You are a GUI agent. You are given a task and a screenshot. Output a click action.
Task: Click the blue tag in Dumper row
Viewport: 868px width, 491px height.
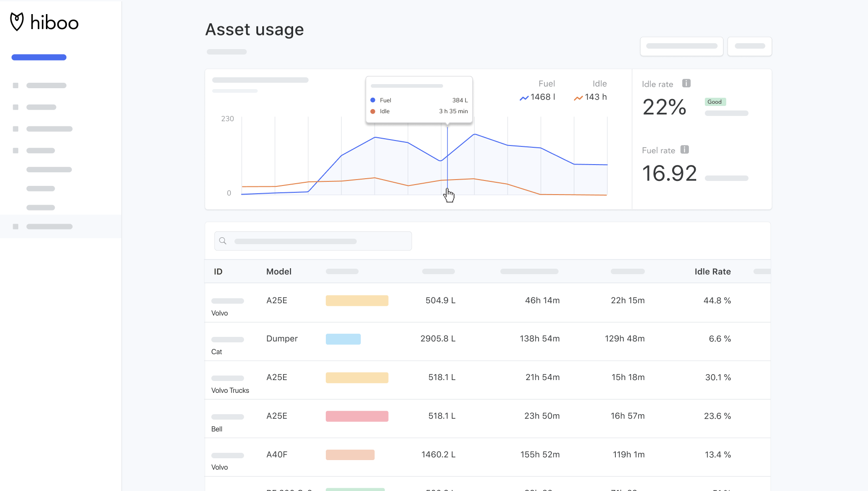[x=343, y=339]
